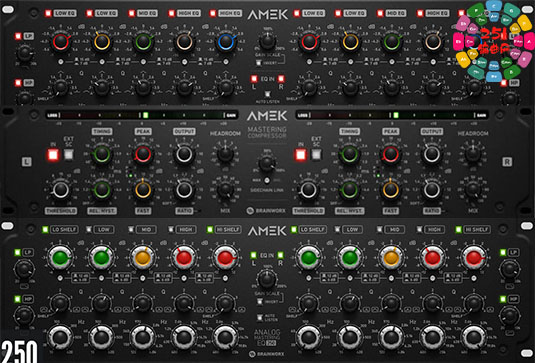
Task: Click blue-ringed gain knob, left channel top EQ
Action: click(226, 42)
